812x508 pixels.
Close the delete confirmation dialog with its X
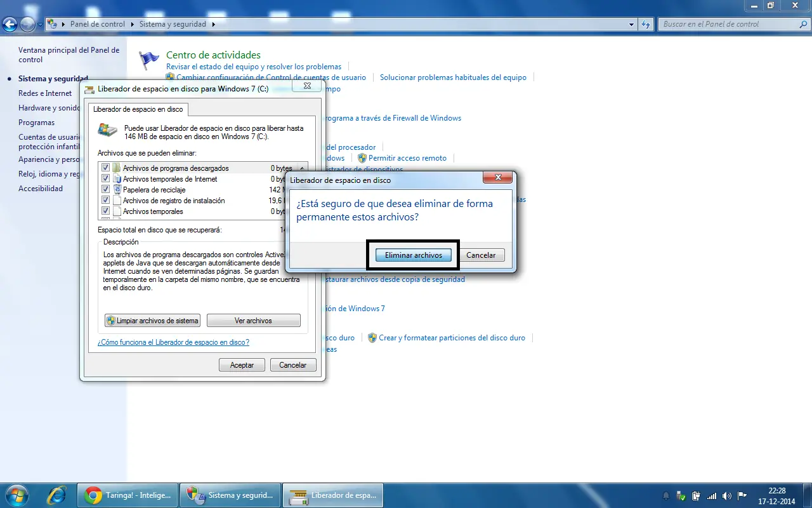click(497, 177)
